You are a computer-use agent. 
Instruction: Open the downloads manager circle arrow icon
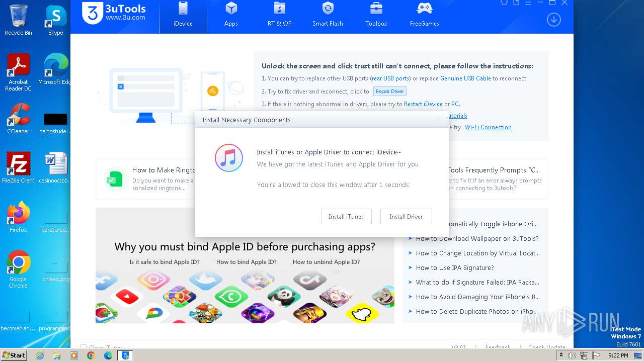click(554, 20)
